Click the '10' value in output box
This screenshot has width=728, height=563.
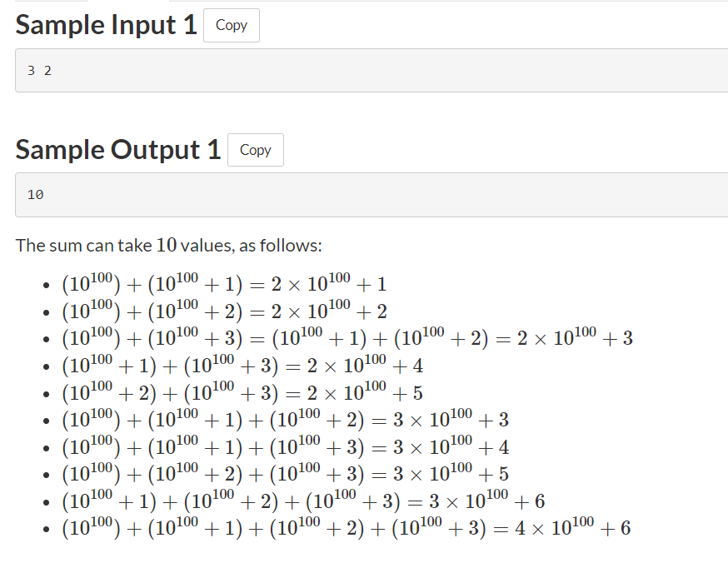tap(35, 195)
